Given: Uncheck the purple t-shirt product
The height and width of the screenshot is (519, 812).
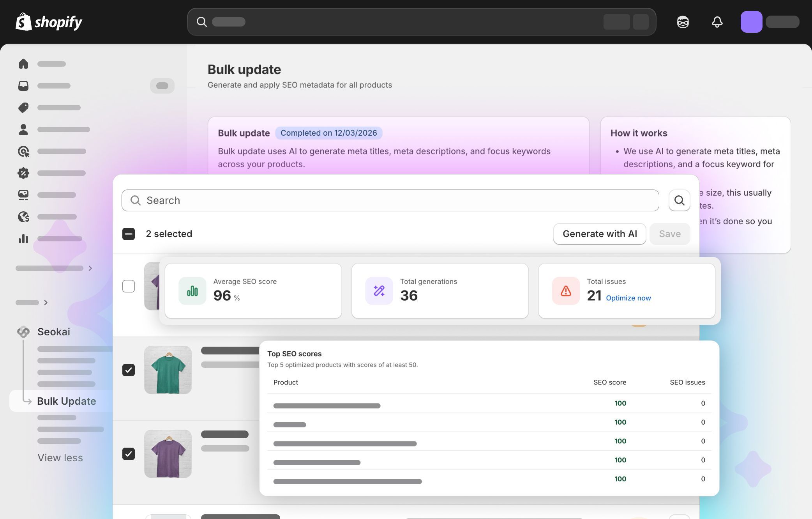Looking at the screenshot, I should point(129,453).
